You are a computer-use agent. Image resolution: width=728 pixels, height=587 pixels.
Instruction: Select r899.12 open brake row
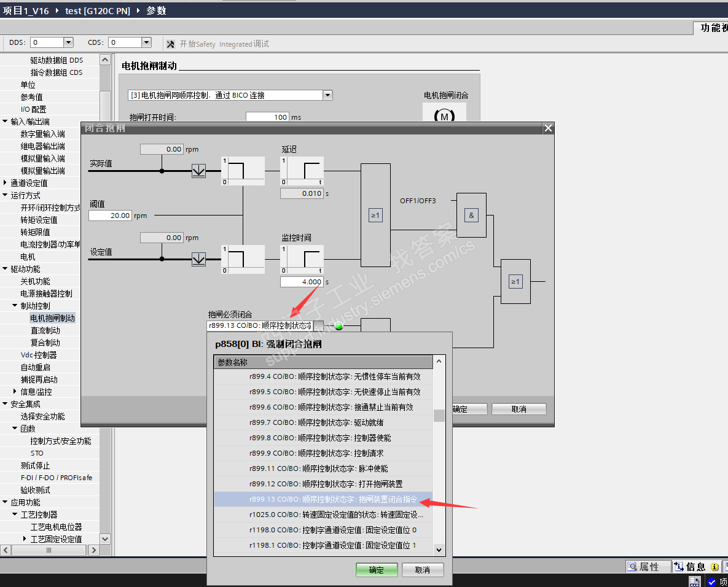(324, 484)
